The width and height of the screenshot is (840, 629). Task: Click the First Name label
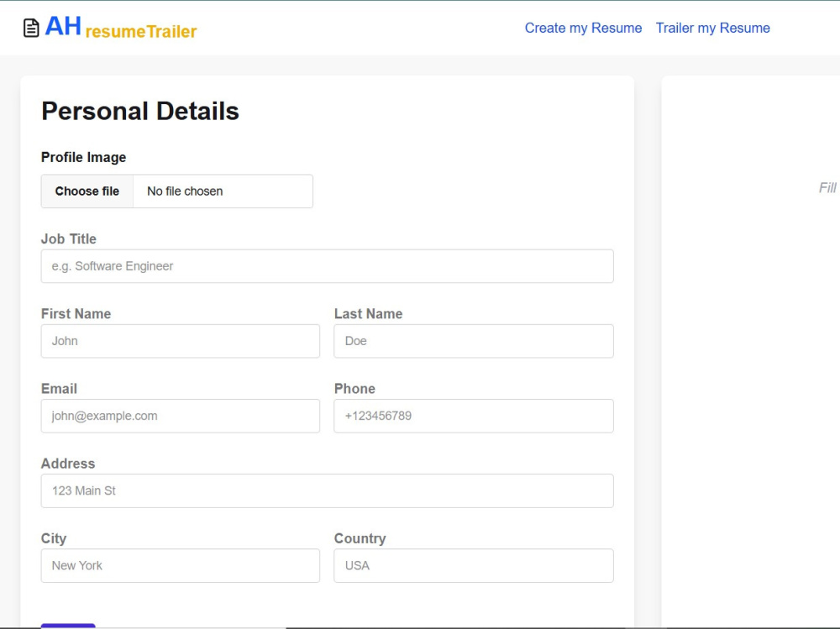tap(76, 314)
